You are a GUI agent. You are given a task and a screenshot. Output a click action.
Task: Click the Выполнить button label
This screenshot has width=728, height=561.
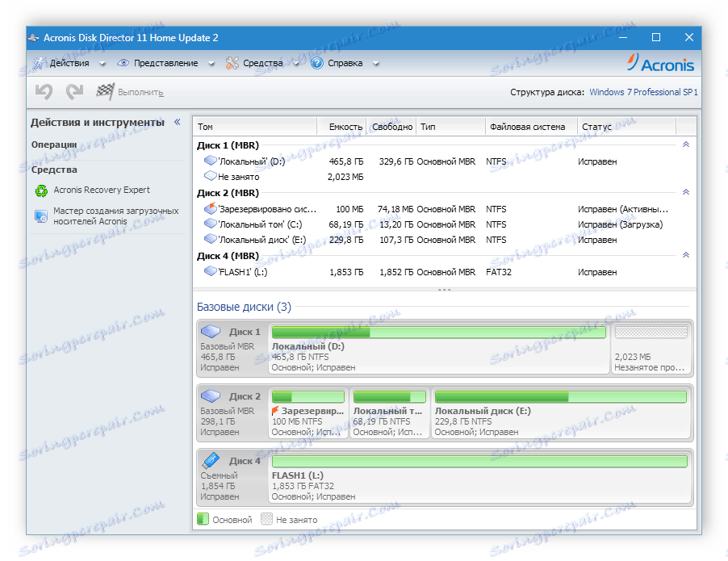[x=140, y=92]
